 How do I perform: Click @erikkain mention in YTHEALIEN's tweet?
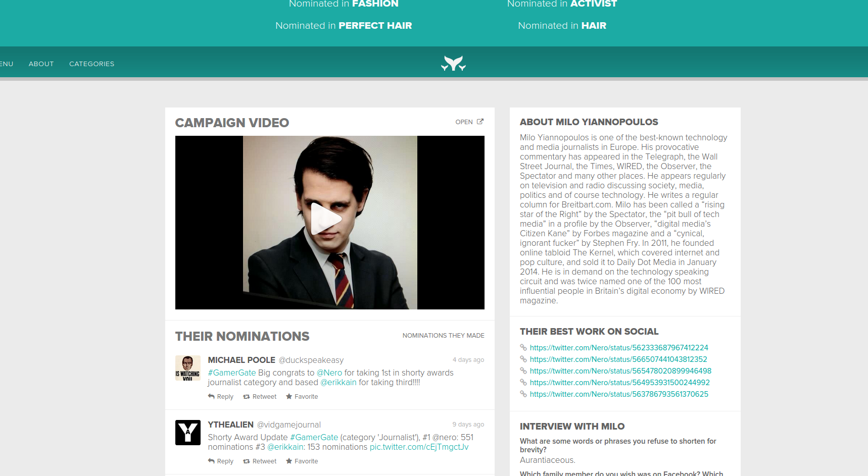click(285, 447)
